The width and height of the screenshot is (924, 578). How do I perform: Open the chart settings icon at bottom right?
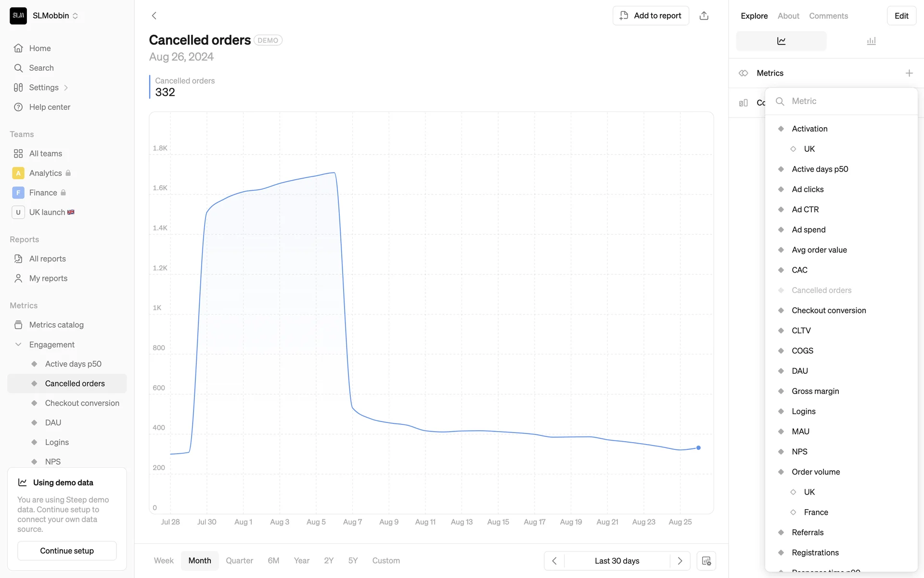pyautogui.click(x=706, y=561)
